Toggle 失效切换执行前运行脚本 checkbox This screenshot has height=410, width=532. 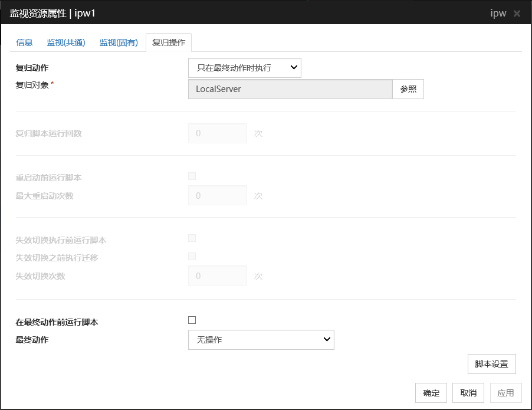(192, 238)
